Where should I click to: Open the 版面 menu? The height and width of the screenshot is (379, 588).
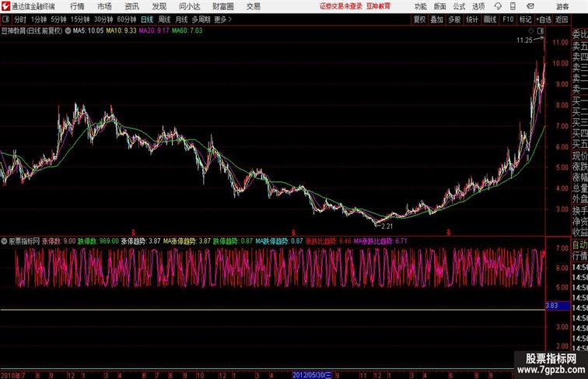click(439, 6)
